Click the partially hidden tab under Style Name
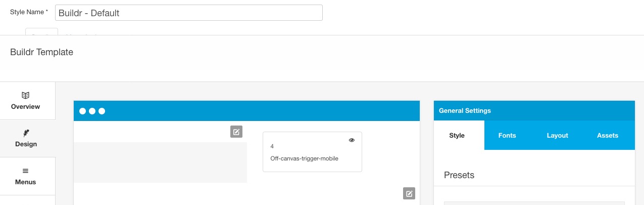Viewport: 644px width, 205px height. [41, 32]
